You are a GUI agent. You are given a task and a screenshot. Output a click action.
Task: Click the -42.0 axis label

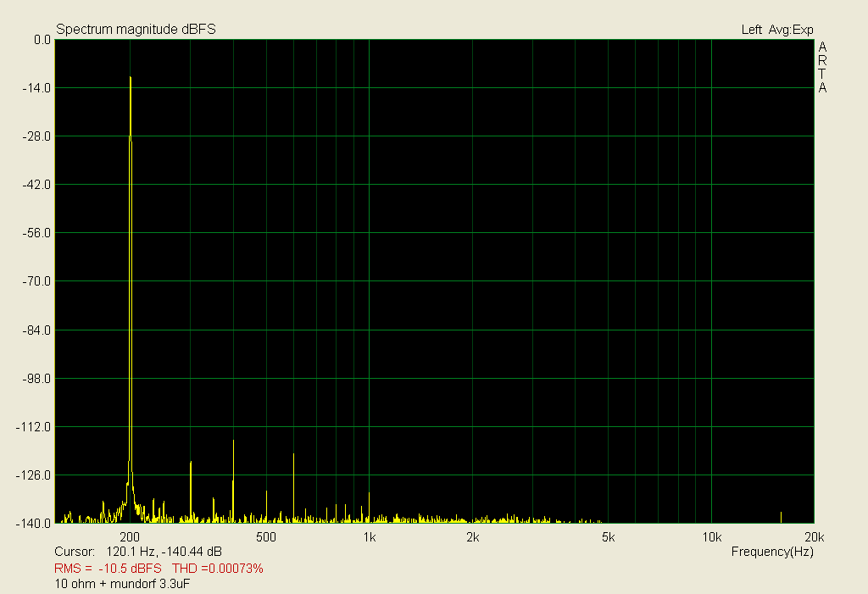pos(36,185)
